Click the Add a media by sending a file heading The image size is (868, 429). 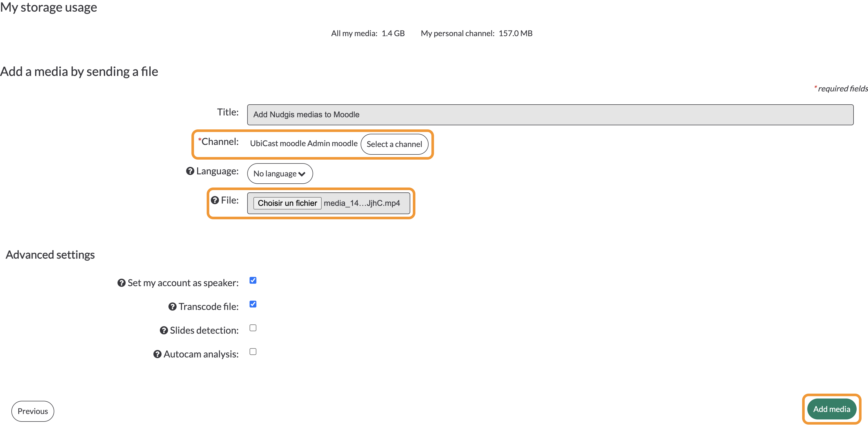click(x=79, y=72)
